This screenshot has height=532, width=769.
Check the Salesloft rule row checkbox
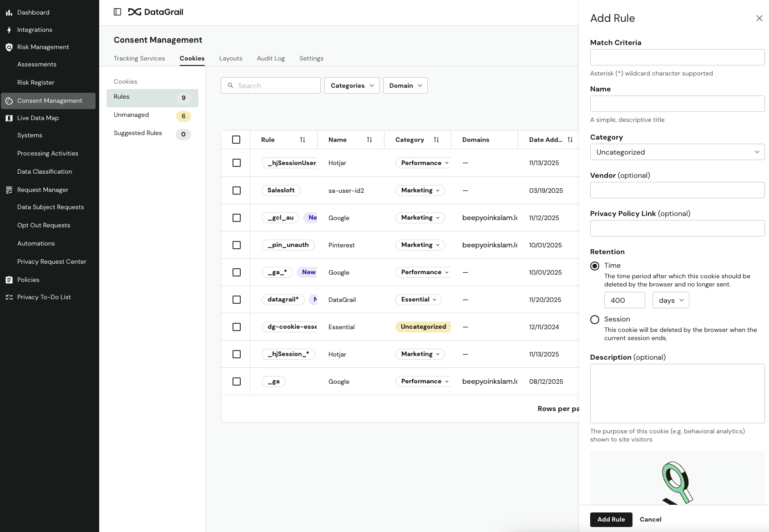237,191
